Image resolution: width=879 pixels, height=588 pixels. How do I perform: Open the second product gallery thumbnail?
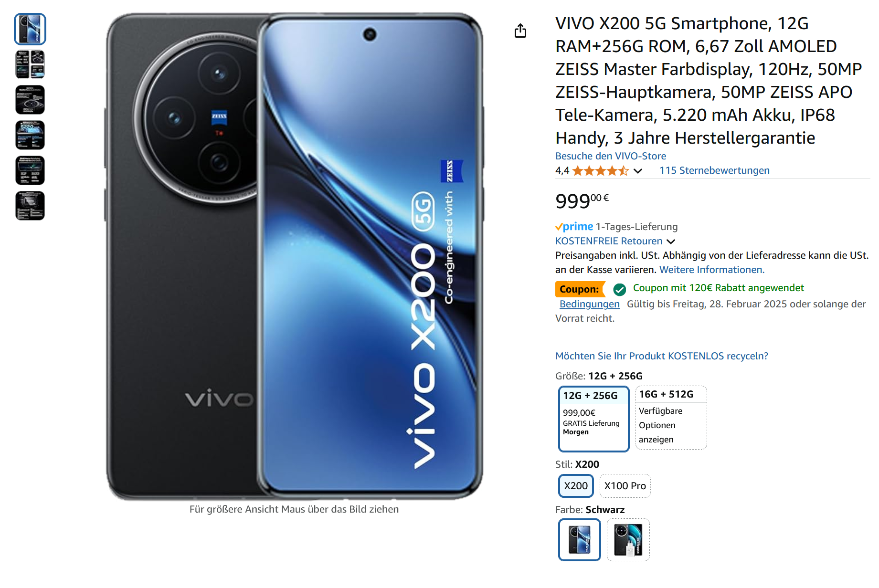[x=30, y=64]
